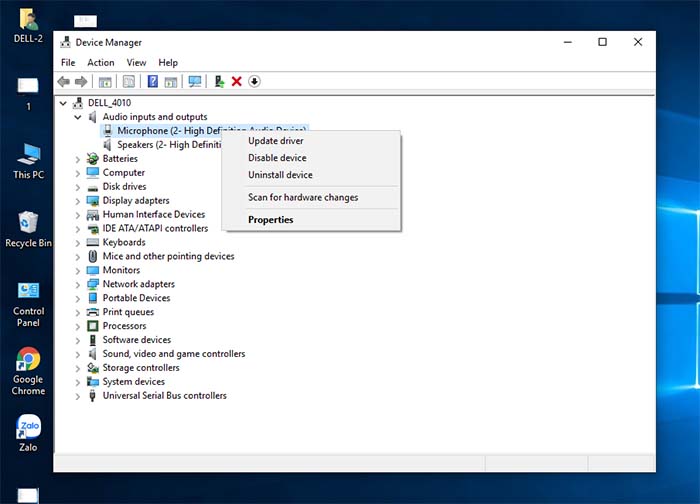Click the Show/Hide console tree toolbar icon
This screenshot has width=700, height=504.
(105, 82)
